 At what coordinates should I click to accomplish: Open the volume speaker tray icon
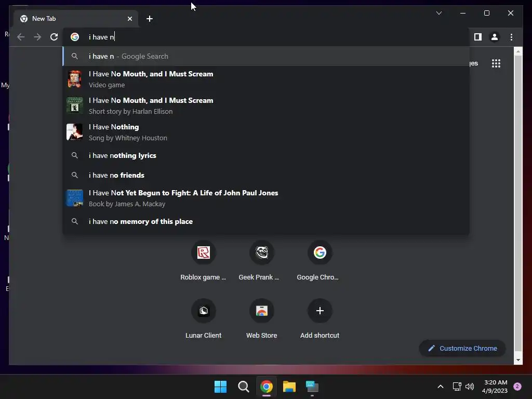coord(470,387)
